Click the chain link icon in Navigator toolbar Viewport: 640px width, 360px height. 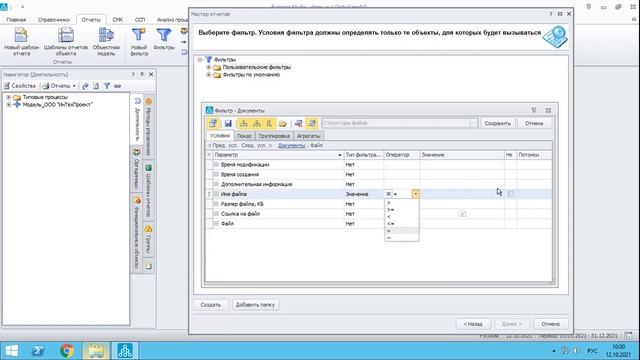tap(117, 86)
